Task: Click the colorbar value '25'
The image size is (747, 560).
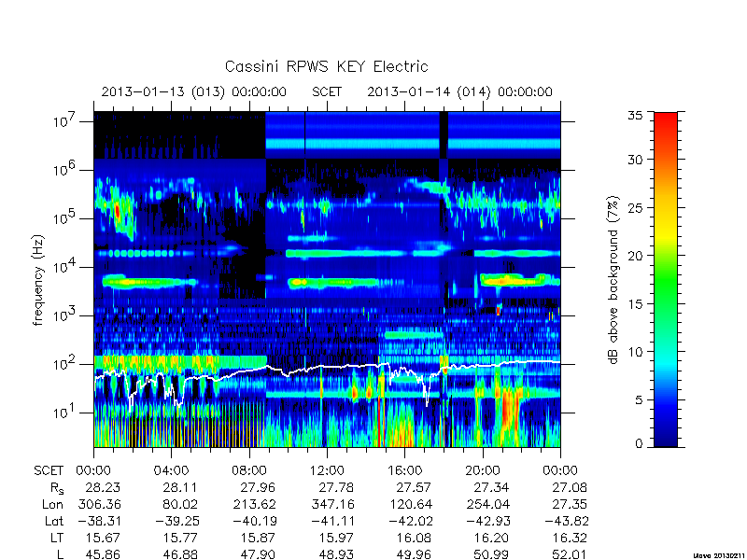Action: [635, 207]
